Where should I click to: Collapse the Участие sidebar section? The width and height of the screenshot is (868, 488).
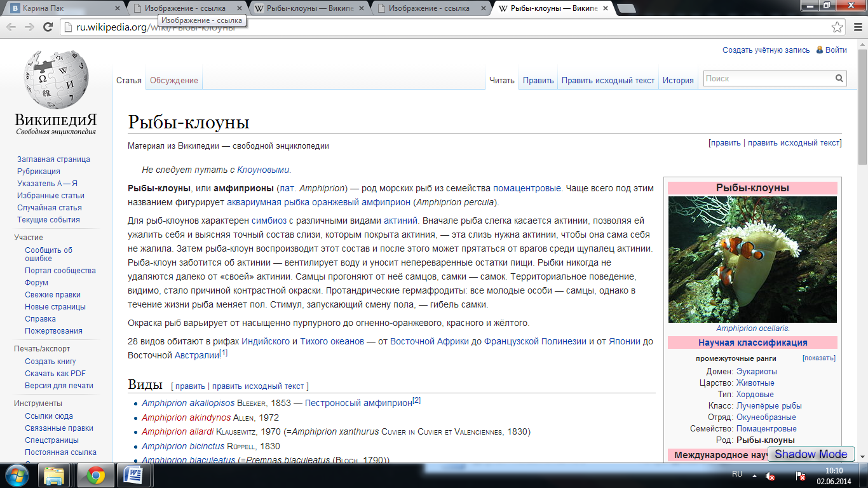point(29,238)
